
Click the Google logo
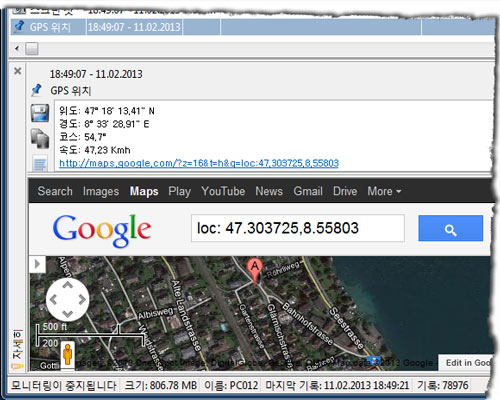pos(102,230)
